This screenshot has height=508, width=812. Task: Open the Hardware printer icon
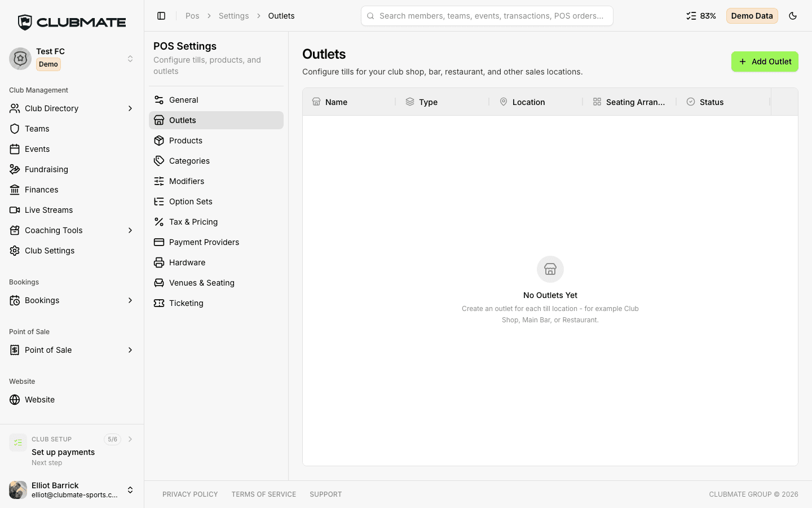point(159,262)
